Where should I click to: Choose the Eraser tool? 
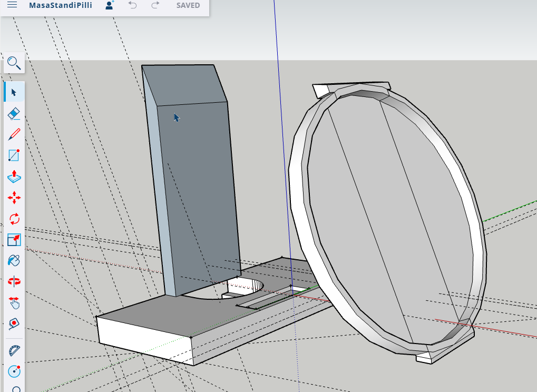click(x=14, y=113)
